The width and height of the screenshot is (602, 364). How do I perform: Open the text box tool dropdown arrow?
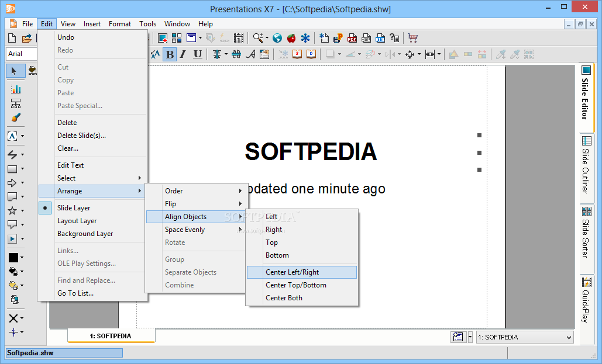click(x=22, y=136)
